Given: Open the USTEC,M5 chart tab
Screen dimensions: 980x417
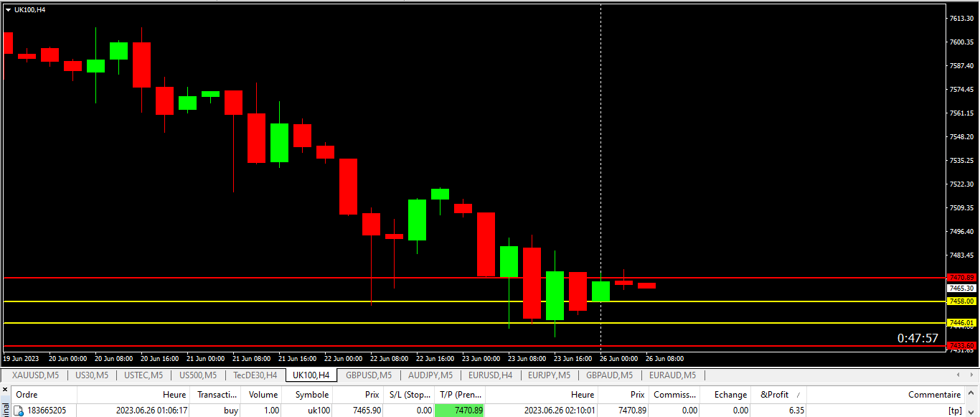Looking at the screenshot, I should (143, 375).
